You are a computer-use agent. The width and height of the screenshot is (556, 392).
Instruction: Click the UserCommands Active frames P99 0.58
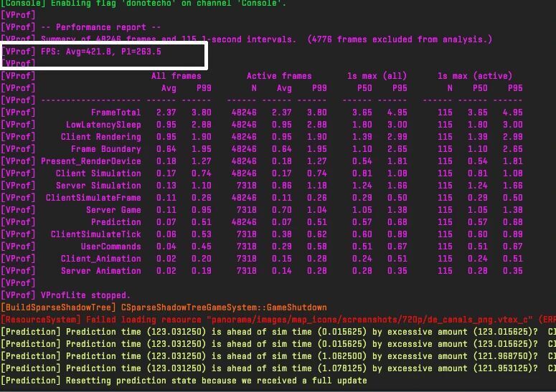pos(316,247)
